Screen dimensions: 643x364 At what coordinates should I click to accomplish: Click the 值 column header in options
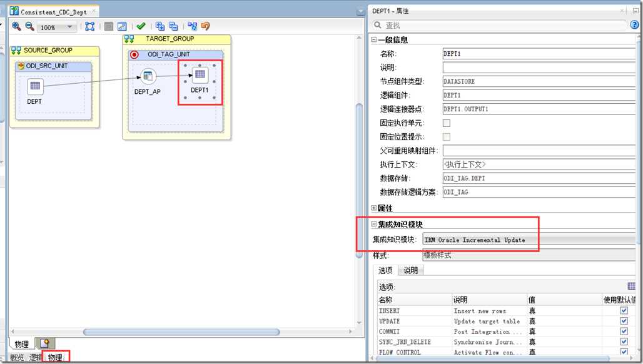pyautogui.click(x=564, y=300)
